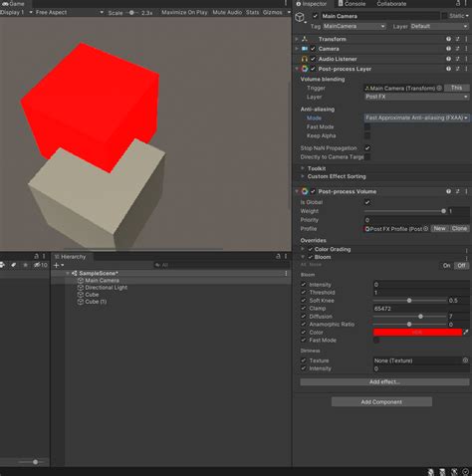
Task: Open preset selector for the Camera component
Action: pyautogui.click(x=458, y=49)
